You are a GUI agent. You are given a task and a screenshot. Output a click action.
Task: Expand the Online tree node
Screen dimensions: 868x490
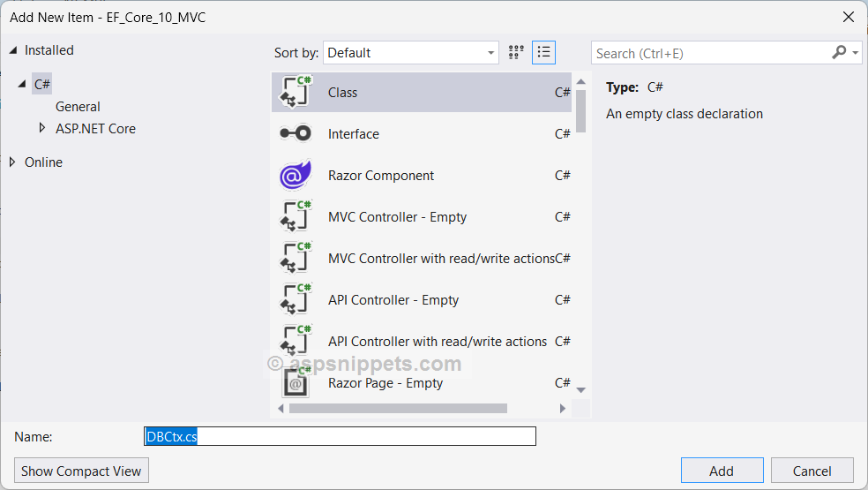(12, 162)
